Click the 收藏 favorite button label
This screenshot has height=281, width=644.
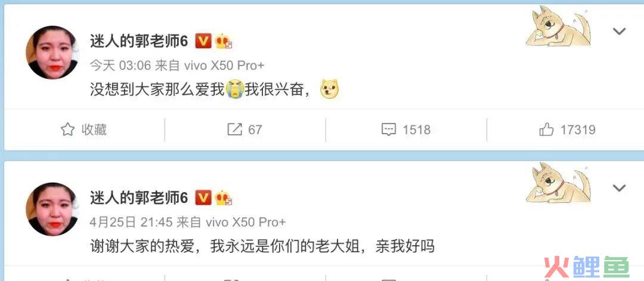click(x=94, y=130)
